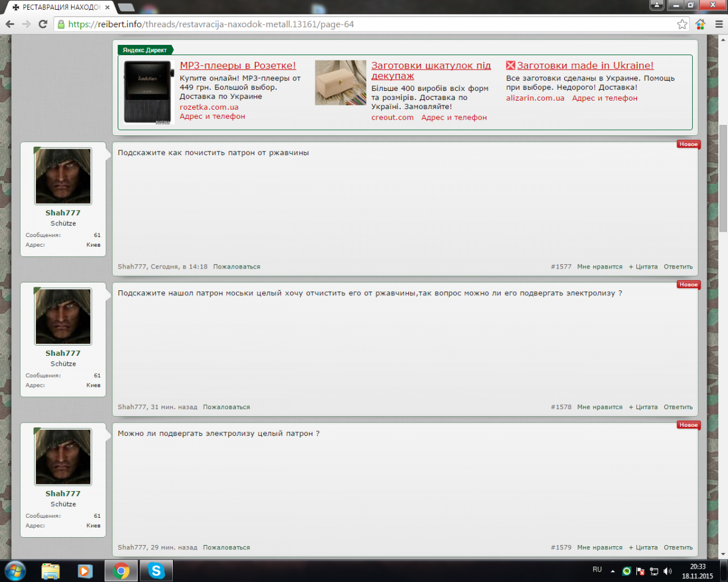Like post #1577 with Мне нравится
Image resolution: width=728 pixels, height=582 pixels.
tap(600, 267)
